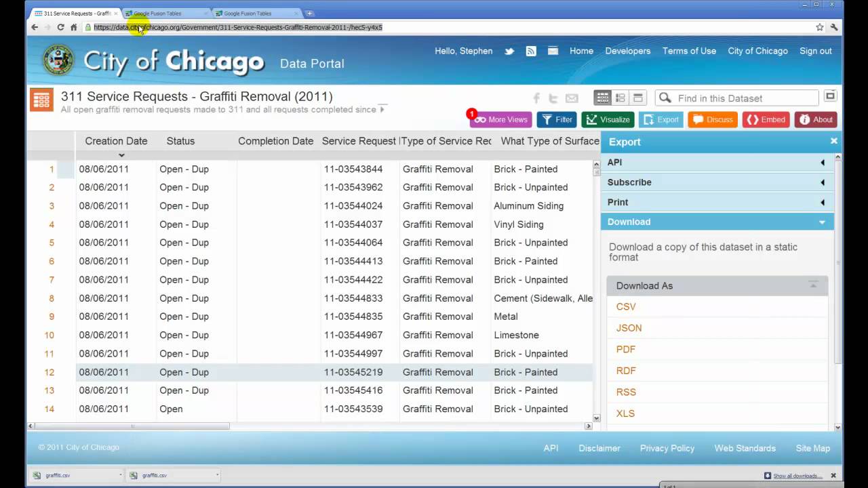Share dataset by email gray icon
Viewport: 868px width, 488px height.
(x=572, y=98)
